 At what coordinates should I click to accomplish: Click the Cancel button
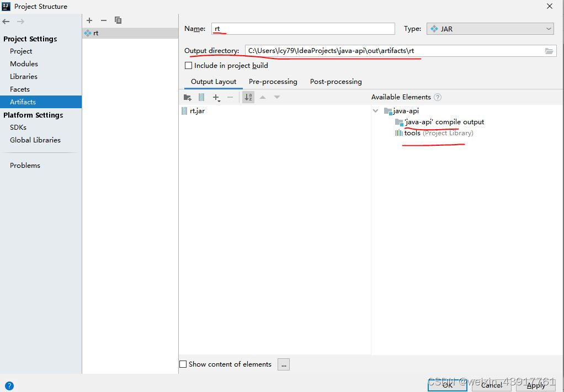coord(491,385)
